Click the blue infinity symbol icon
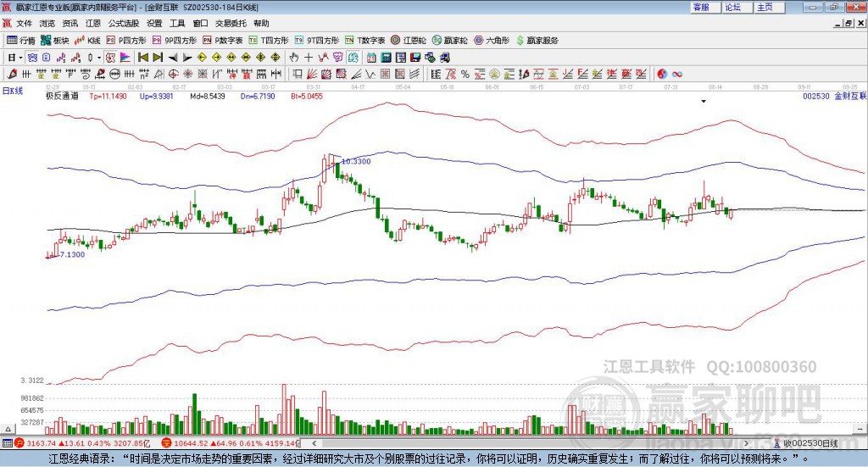The width and height of the screenshot is (868, 467). pyautogui.click(x=677, y=74)
